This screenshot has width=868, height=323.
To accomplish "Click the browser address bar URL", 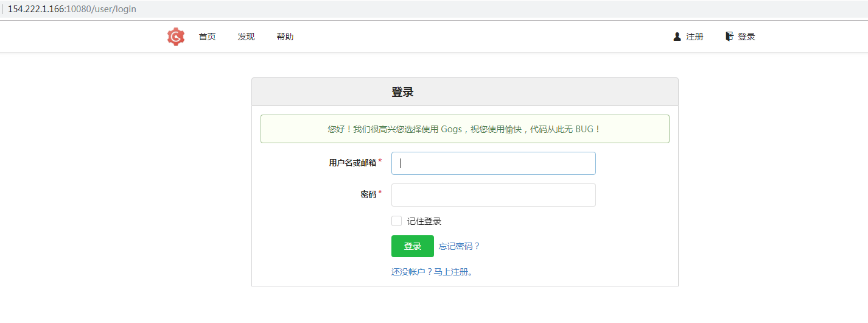I will pos(72,9).
